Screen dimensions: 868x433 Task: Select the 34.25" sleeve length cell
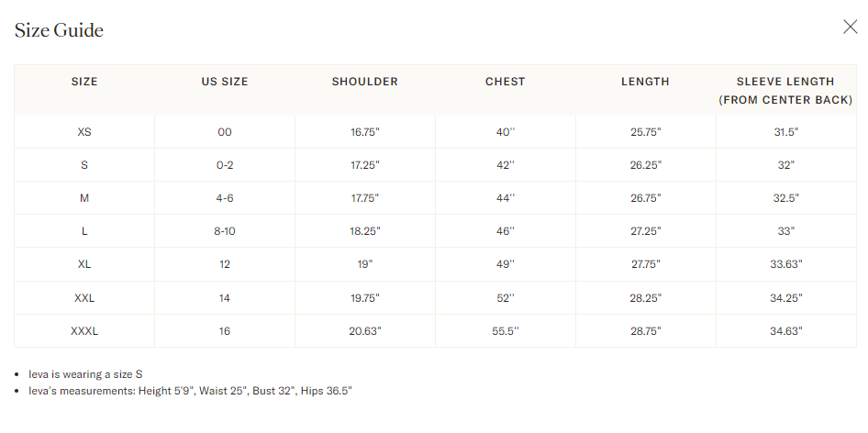786,298
